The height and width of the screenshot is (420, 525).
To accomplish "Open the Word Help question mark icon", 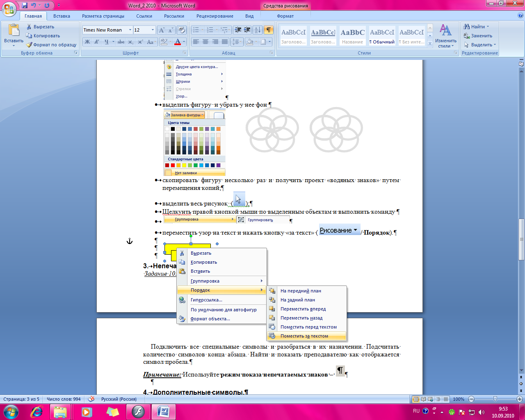I will coord(520,16).
